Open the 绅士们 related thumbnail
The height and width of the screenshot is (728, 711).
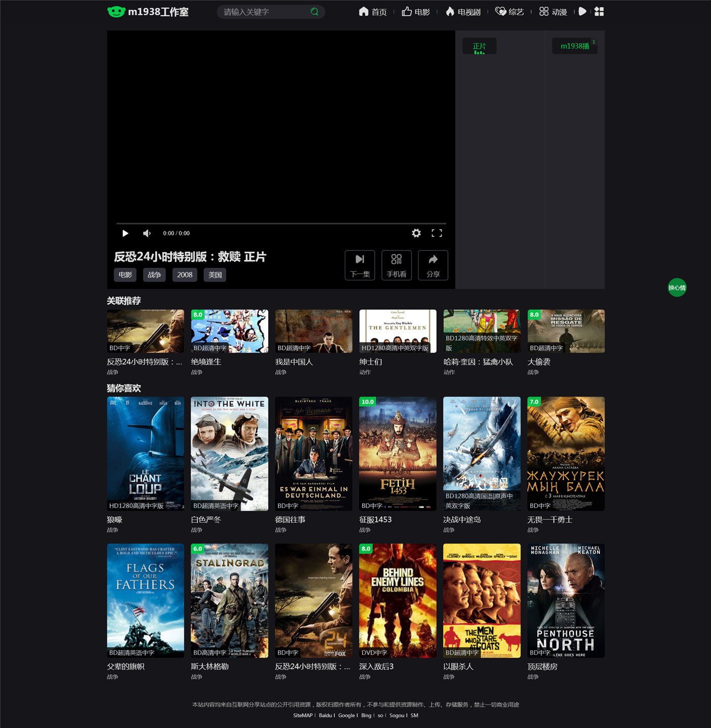398,331
